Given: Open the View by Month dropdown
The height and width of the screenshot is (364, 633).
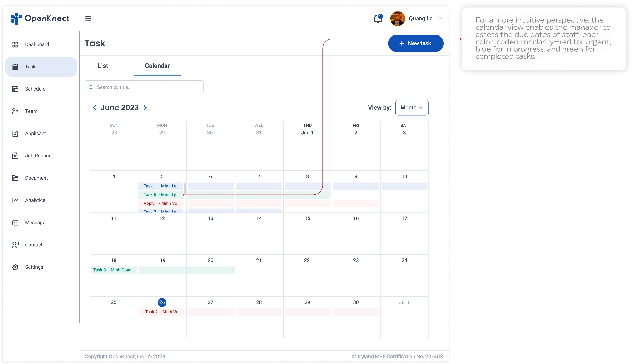Looking at the screenshot, I should tap(412, 108).
